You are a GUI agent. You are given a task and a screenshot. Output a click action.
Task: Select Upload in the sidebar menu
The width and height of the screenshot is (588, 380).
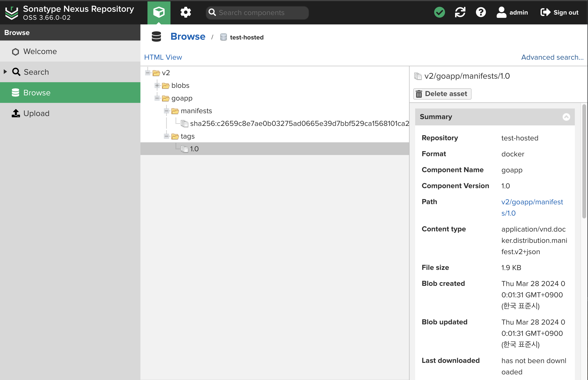(36, 113)
